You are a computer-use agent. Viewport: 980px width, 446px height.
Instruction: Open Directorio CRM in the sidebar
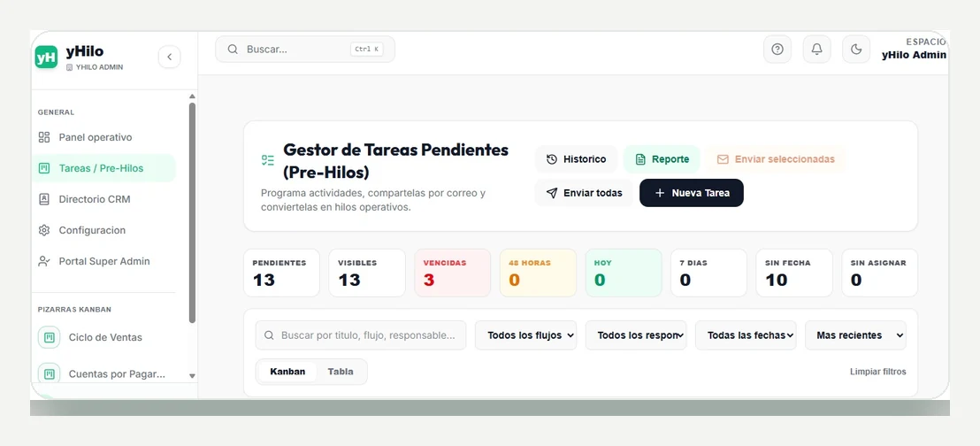click(103, 199)
